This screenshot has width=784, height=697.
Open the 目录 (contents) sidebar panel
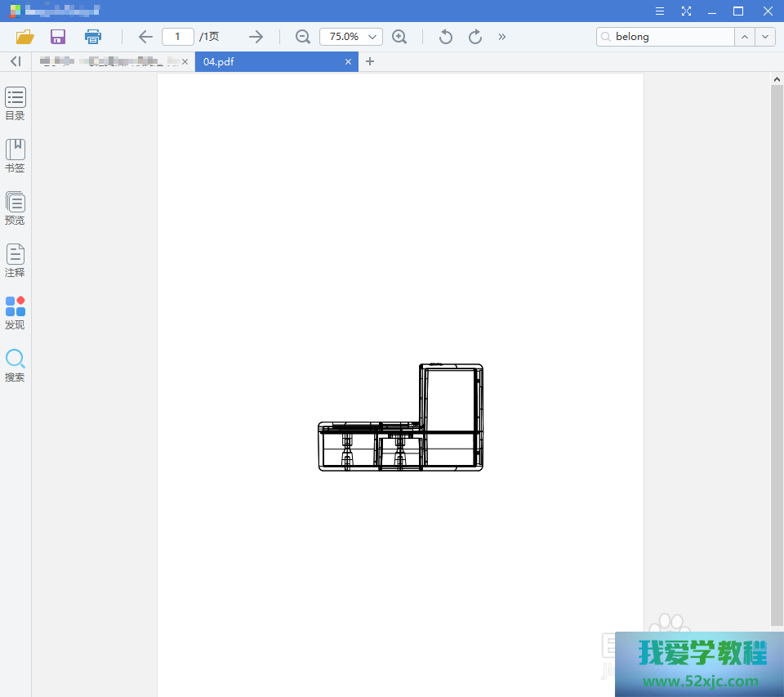(15, 104)
